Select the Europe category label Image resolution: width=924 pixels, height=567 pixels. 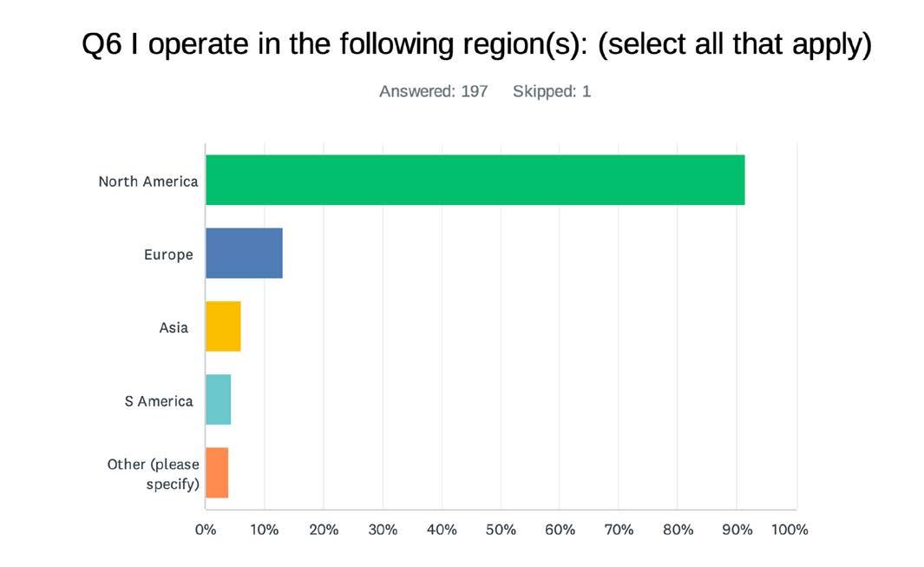(x=168, y=255)
